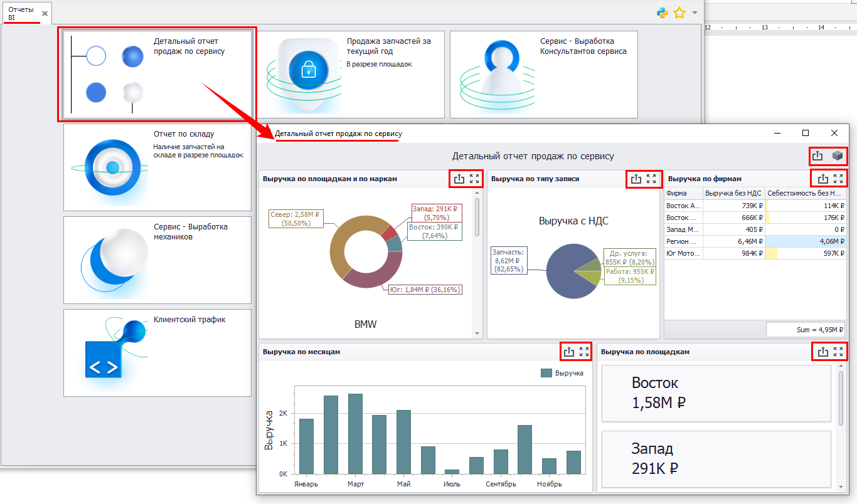Click the Python icon in the toolbar
The image size is (857, 504).
662,13
